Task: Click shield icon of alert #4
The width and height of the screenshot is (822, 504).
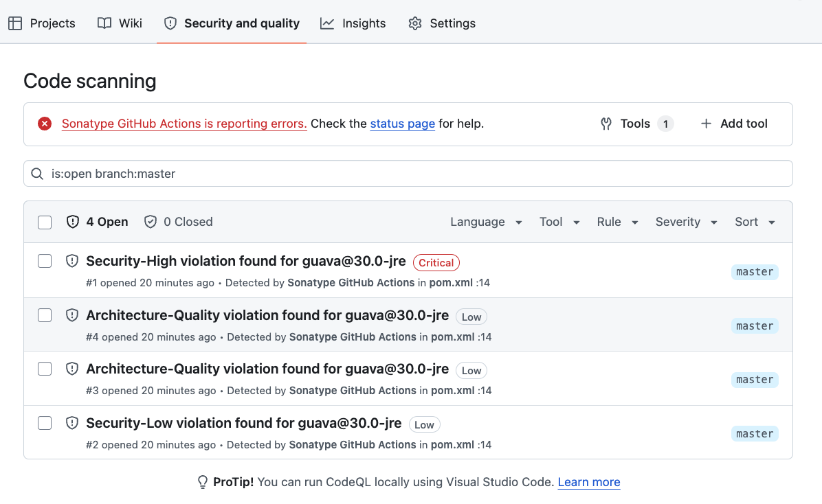Action: point(71,315)
